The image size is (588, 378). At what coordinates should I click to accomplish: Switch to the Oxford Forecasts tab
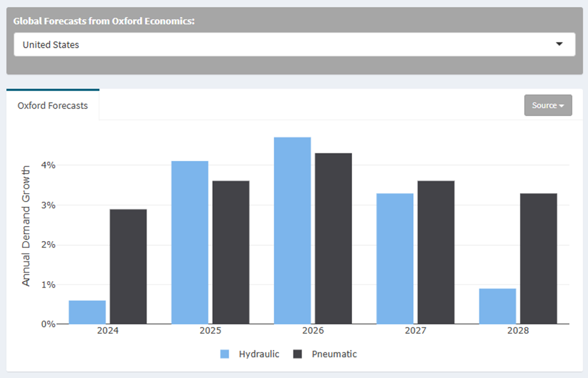click(x=53, y=105)
